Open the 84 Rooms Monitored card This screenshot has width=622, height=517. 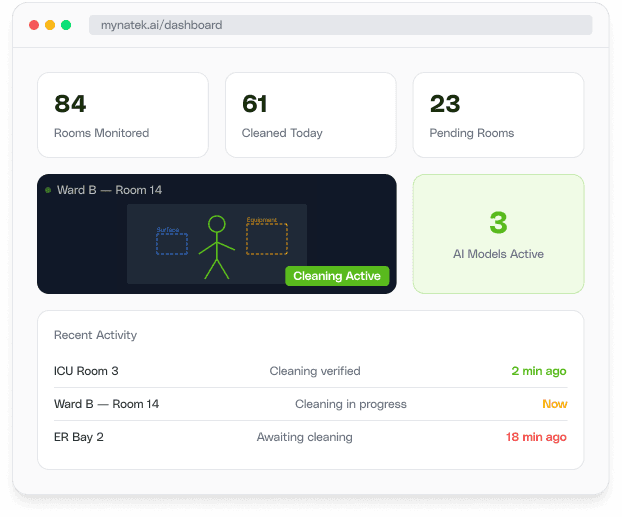pos(123,115)
